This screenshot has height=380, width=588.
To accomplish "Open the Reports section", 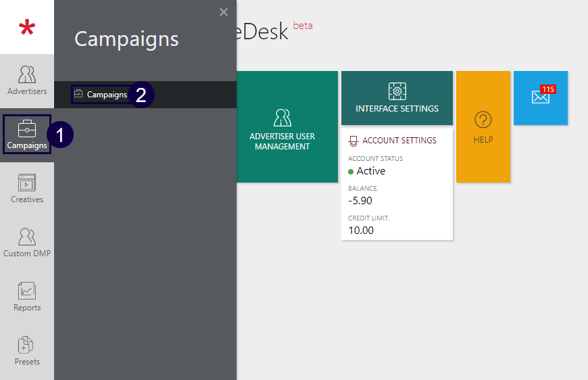I will pos(27,297).
